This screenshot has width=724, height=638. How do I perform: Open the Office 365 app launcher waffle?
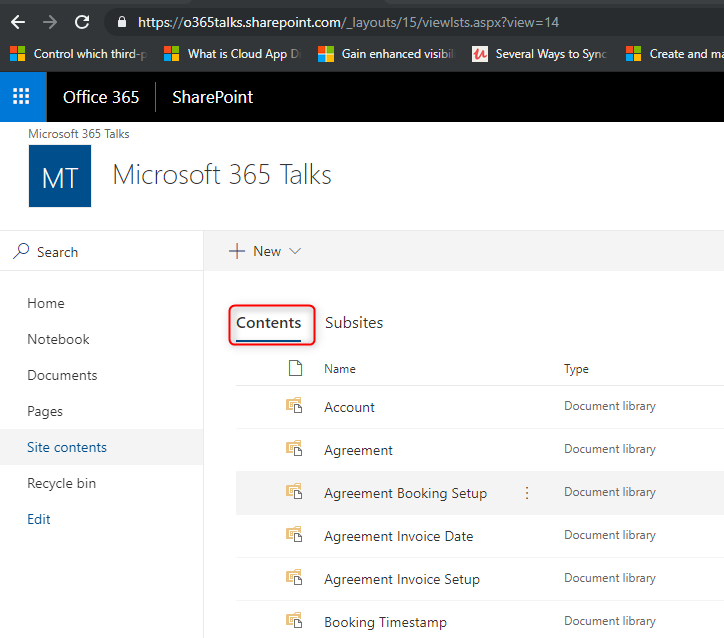coord(21,97)
